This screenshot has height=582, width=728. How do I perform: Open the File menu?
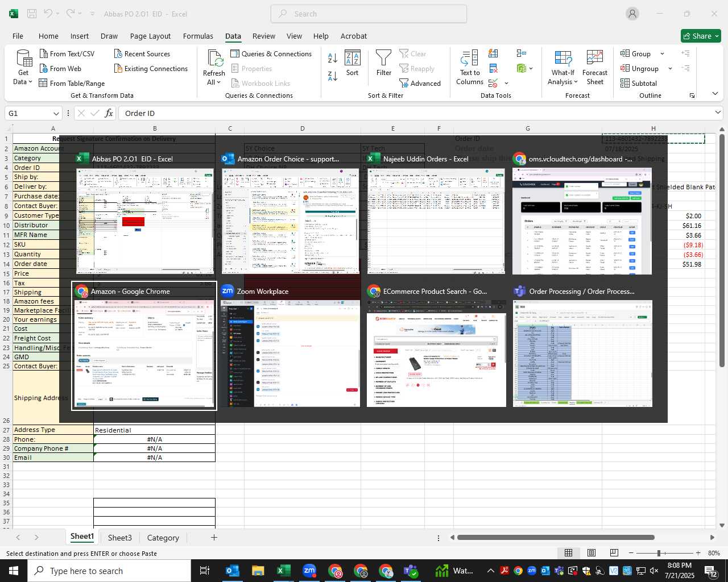(x=18, y=36)
